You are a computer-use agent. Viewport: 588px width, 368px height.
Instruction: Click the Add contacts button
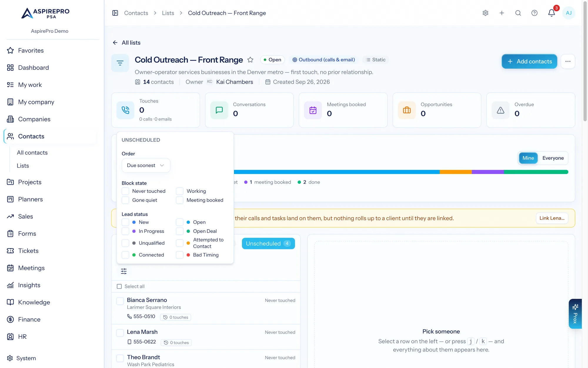(529, 62)
